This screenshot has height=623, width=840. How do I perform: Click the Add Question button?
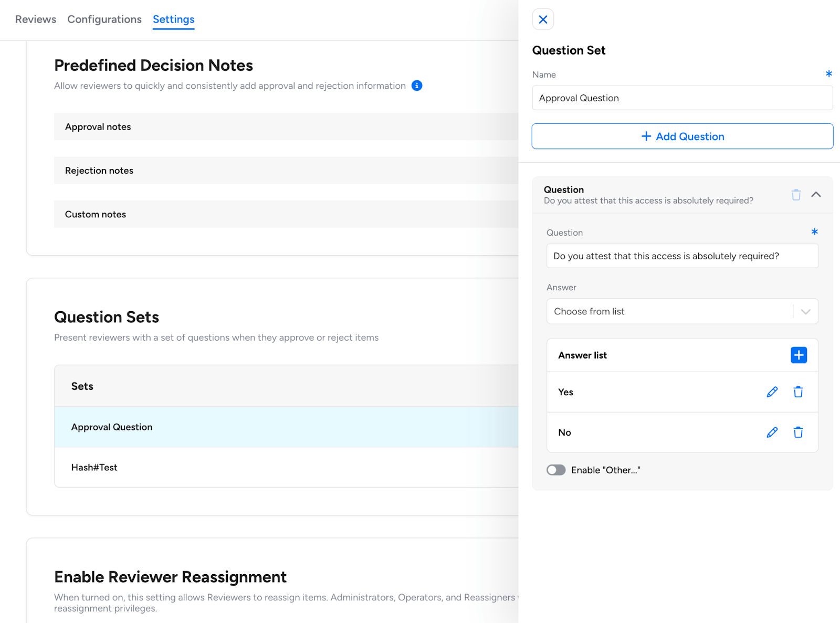click(x=682, y=136)
